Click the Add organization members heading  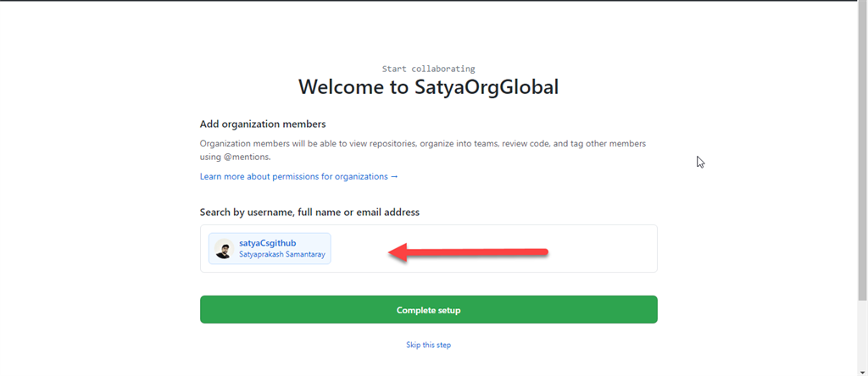263,124
